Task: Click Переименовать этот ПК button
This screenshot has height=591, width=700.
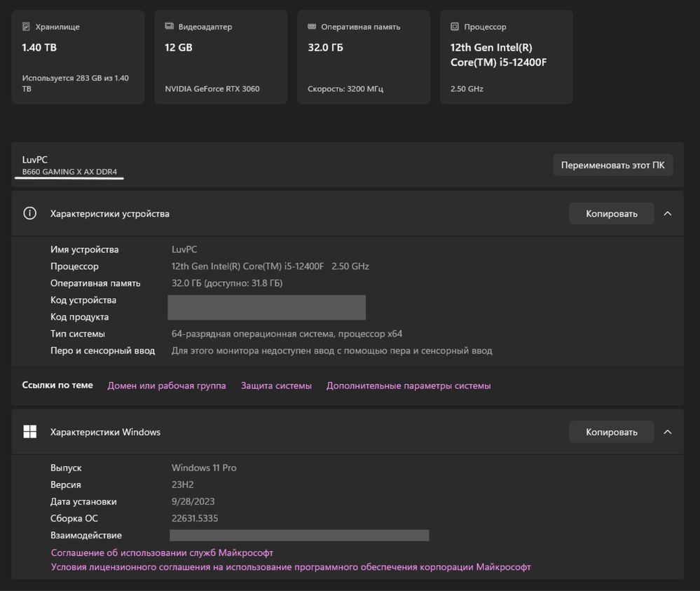Action: click(613, 165)
